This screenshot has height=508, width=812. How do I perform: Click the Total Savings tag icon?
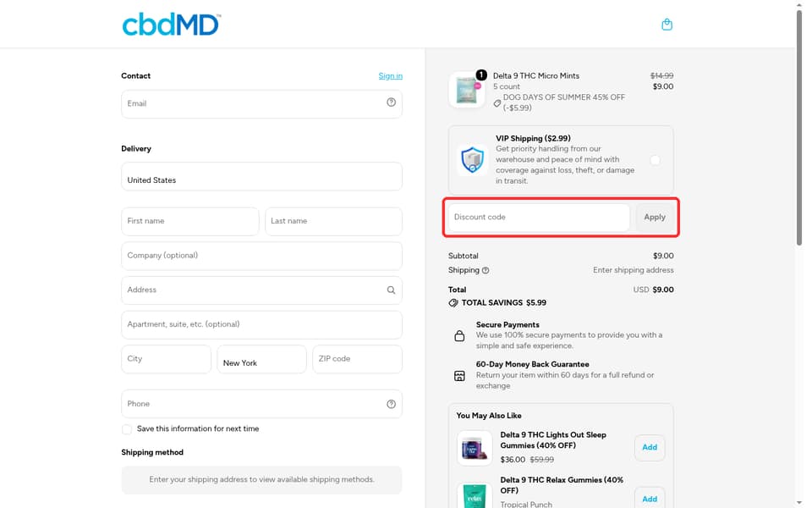pos(453,303)
